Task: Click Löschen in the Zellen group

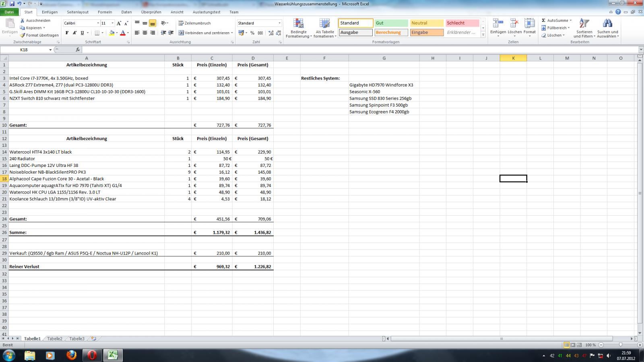Action: click(514, 28)
